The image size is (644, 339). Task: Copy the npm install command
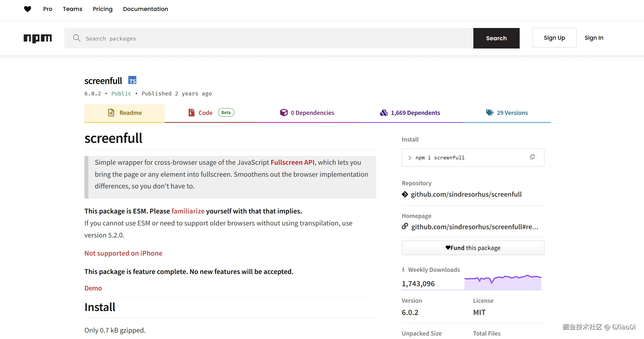point(532,157)
